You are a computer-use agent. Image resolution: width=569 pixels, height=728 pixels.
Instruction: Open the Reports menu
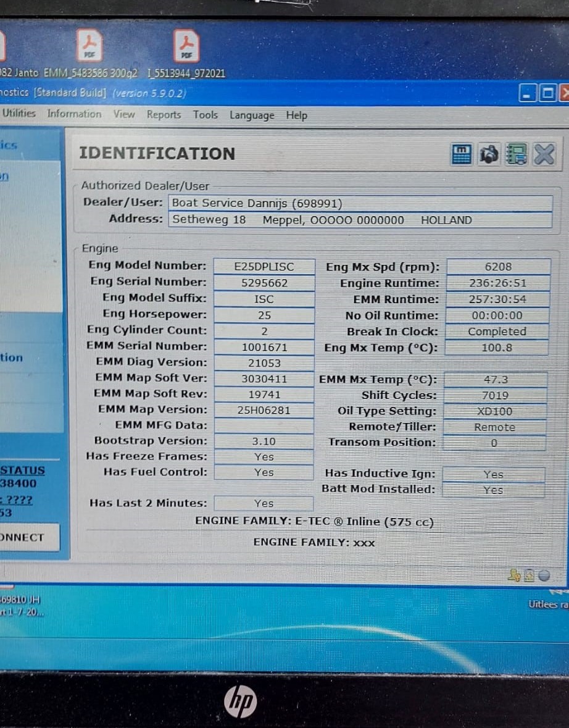pos(164,115)
